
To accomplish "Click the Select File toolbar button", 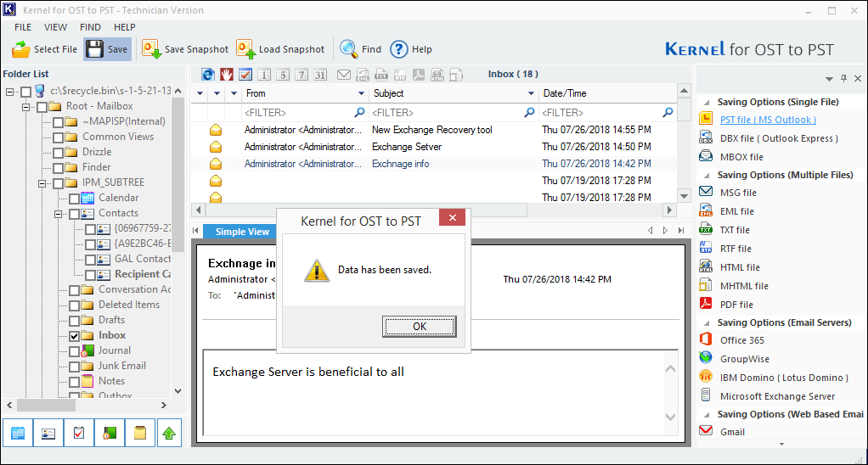I will 44,49.
